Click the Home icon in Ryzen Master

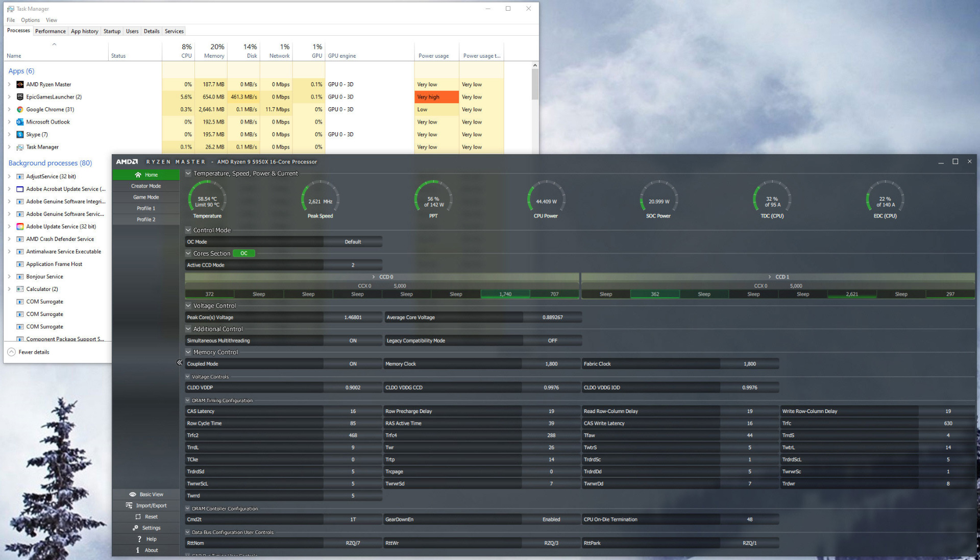(x=138, y=175)
